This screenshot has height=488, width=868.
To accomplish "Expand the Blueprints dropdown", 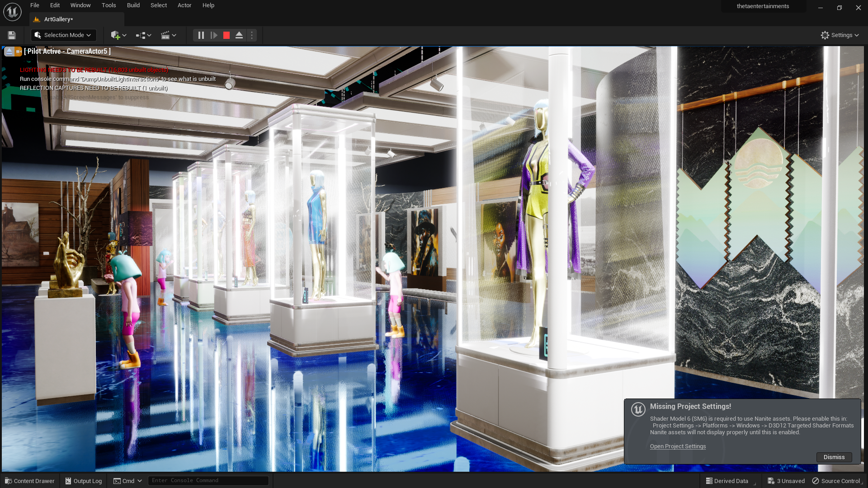I will [x=144, y=35].
